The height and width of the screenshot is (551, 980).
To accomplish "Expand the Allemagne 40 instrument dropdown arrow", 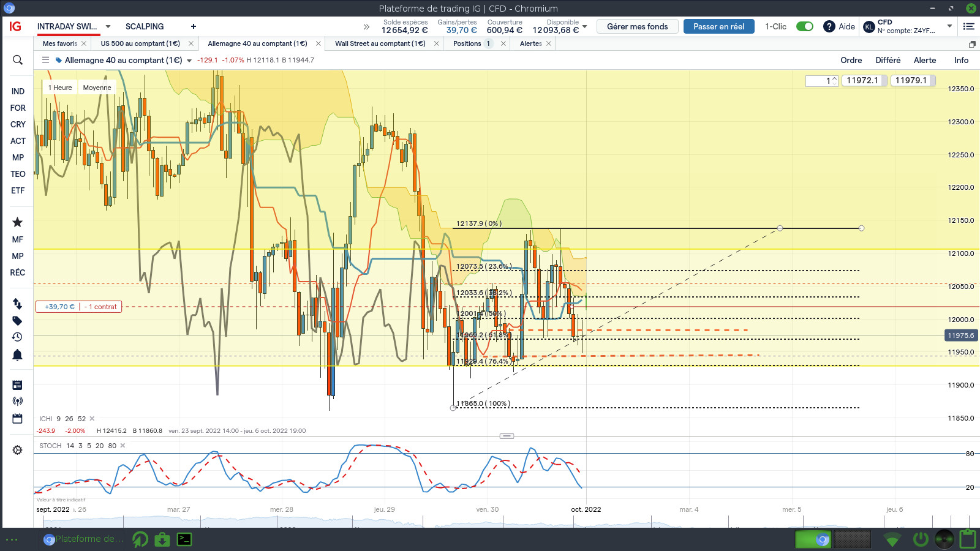I will coord(189,61).
